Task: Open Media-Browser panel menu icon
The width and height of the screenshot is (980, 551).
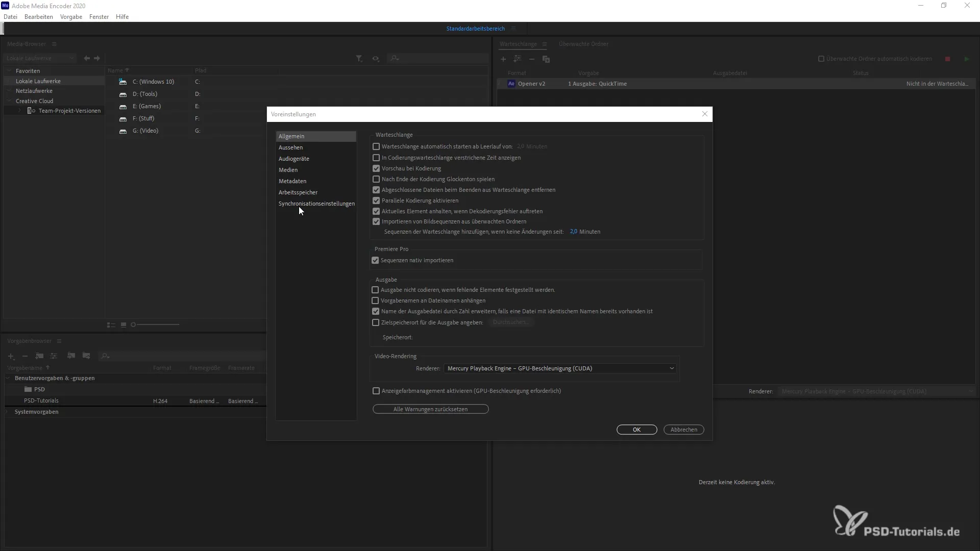Action: tap(54, 44)
